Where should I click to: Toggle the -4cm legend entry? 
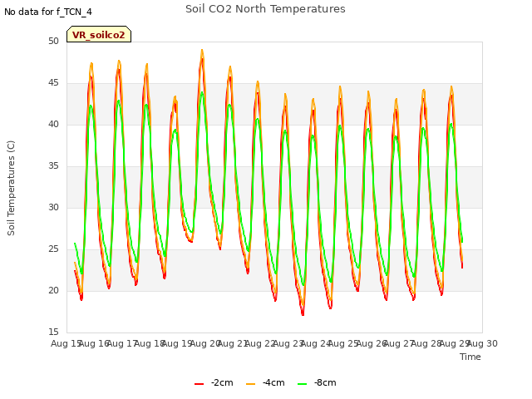point(265,382)
